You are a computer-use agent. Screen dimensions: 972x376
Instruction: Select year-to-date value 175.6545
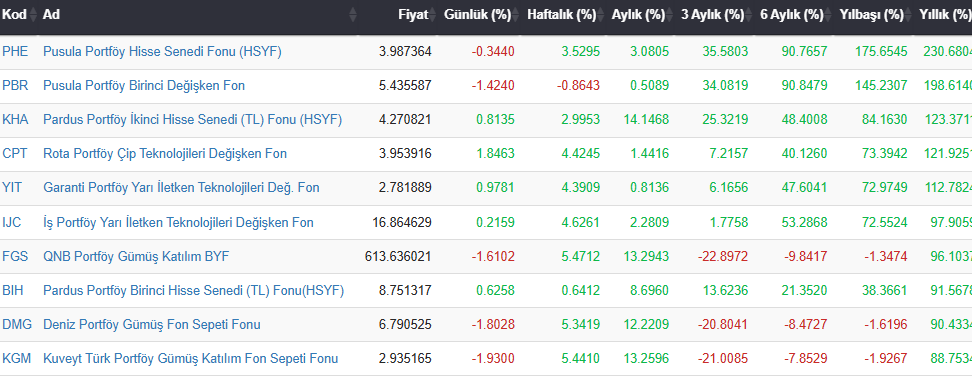click(881, 51)
